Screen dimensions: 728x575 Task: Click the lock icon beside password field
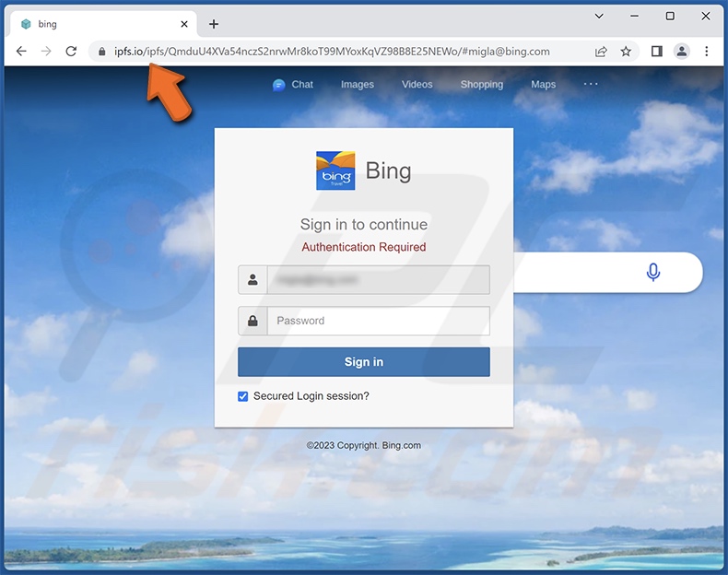pos(252,321)
